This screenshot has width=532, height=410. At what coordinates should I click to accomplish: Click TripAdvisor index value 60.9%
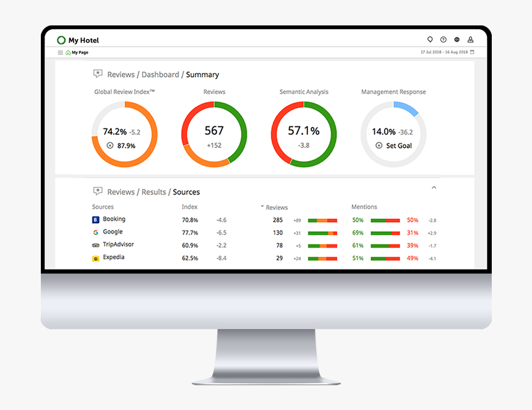tap(190, 245)
